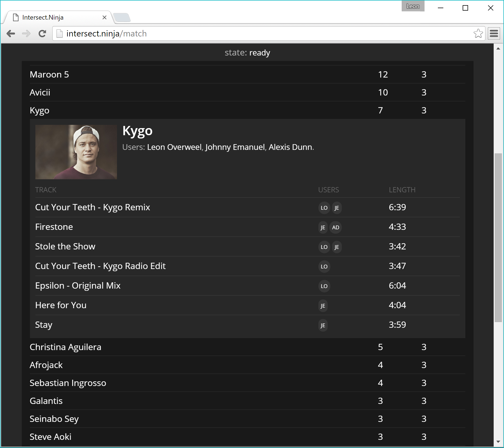Click the JE badge on the Stay row

tap(323, 325)
